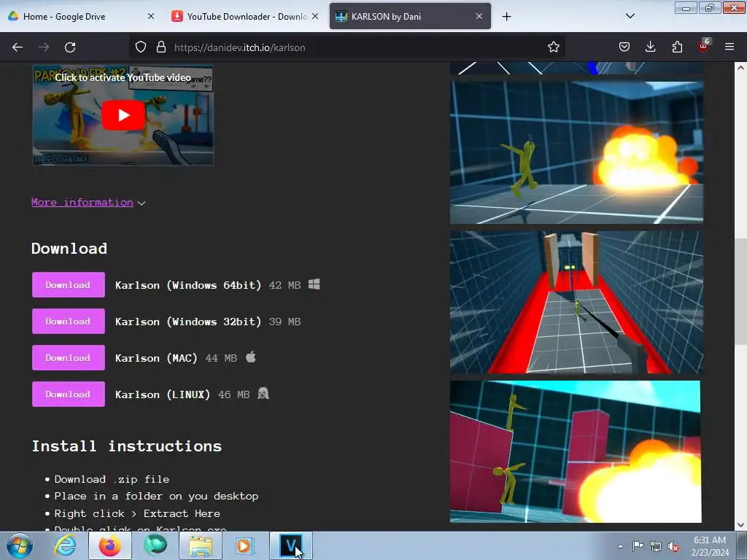Reload the Karlson page

pyautogui.click(x=70, y=47)
